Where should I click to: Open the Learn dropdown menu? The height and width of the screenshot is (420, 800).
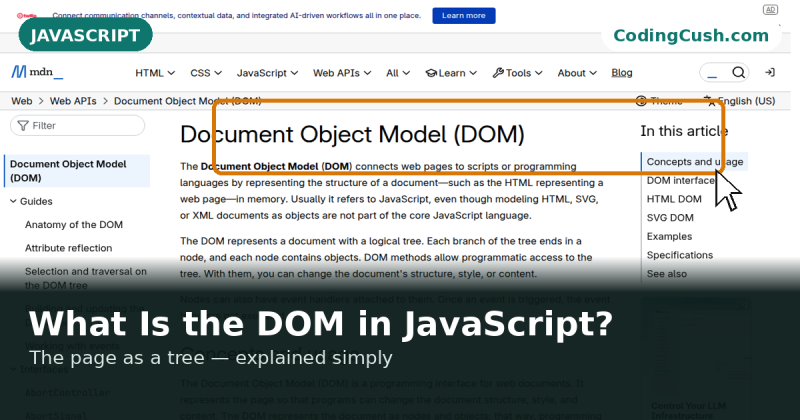click(451, 73)
